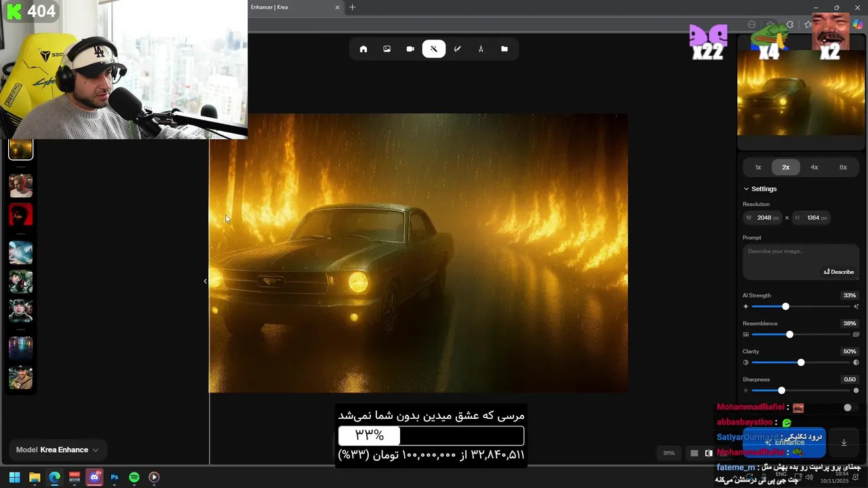This screenshot has height=488, width=868.
Task: Click the Resemblance 38% value
Action: pyautogui.click(x=850, y=323)
